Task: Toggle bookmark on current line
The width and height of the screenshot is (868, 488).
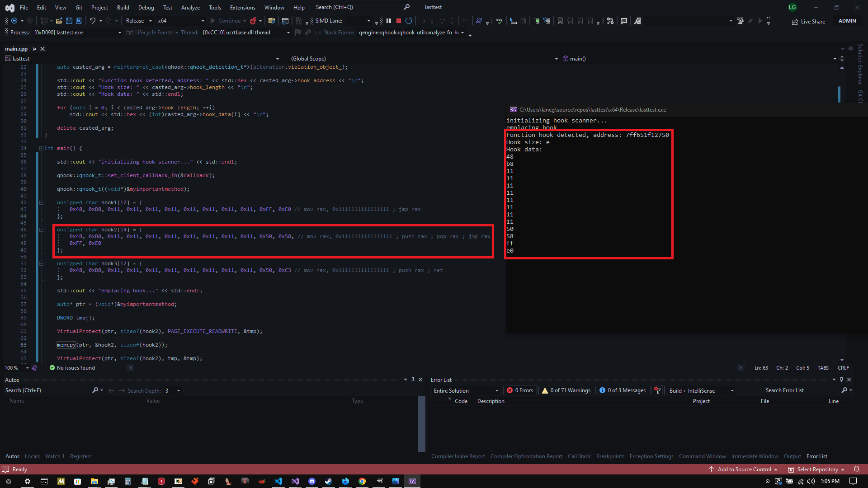Action: point(560,21)
